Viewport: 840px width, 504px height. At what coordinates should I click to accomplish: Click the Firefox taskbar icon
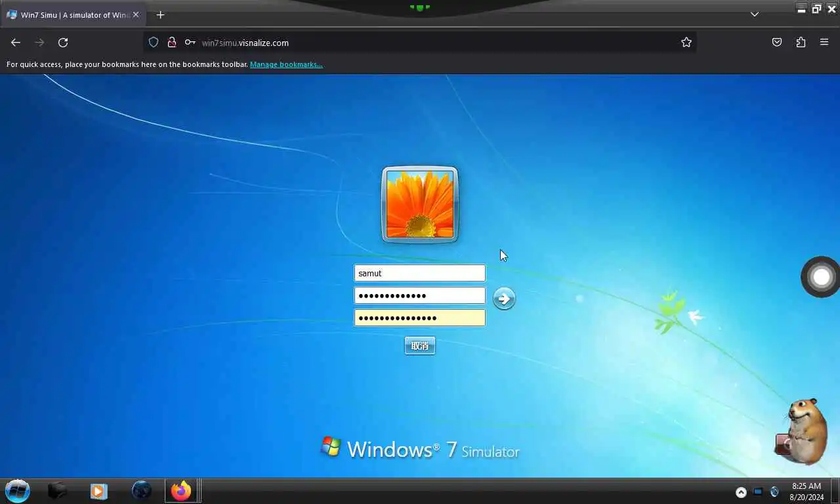pos(181,491)
